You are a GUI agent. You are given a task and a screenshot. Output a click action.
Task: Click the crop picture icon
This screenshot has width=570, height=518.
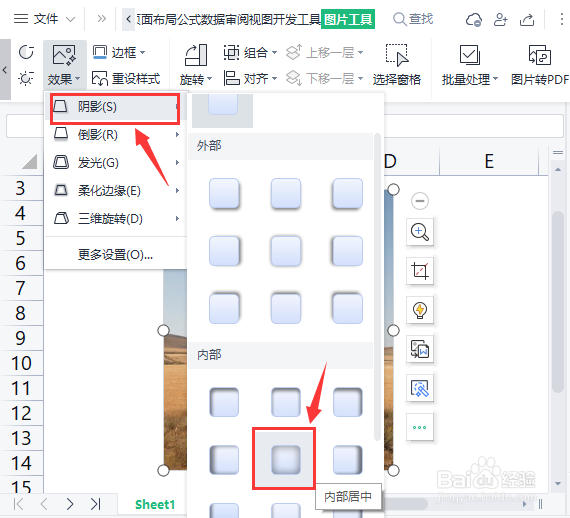pyautogui.click(x=420, y=270)
